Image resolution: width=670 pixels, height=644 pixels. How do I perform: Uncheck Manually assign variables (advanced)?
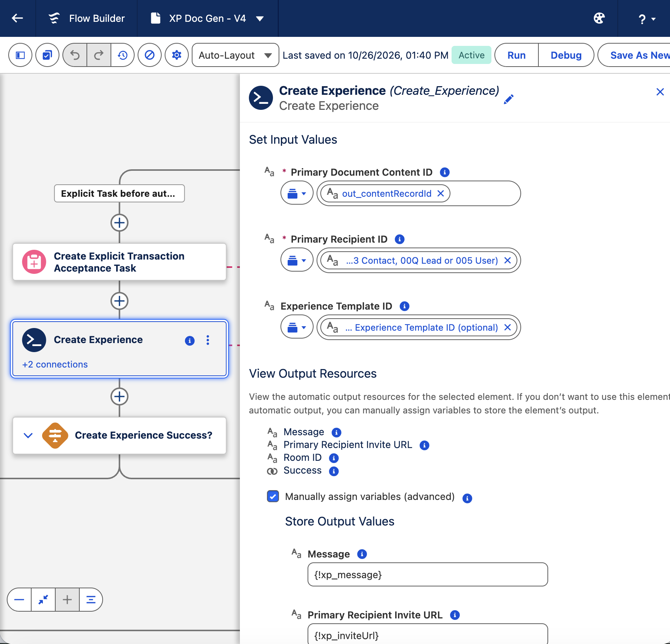[273, 496]
